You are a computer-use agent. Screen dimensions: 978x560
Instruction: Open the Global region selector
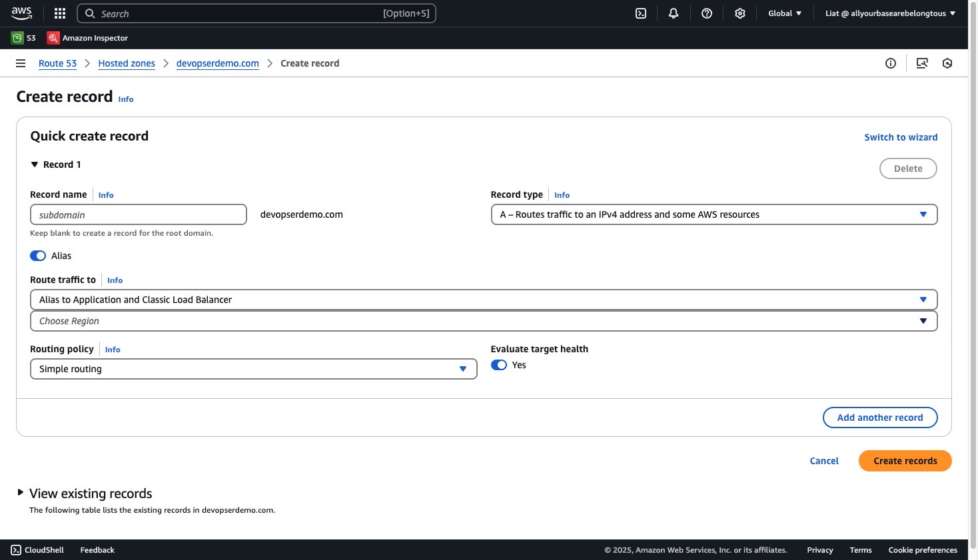pyautogui.click(x=785, y=13)
